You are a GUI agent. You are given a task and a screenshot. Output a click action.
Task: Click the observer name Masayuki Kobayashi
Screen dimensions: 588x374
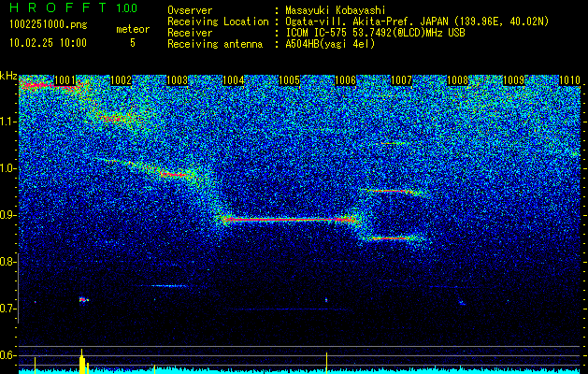click(336, 10)
